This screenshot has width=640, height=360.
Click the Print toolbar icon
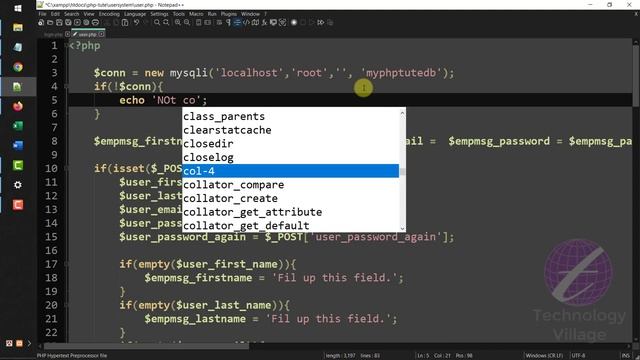(95, 22)
